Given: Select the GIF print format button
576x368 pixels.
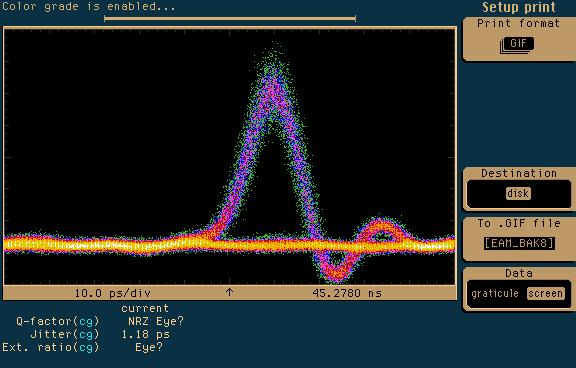Looking at the screenshot, I should [x=518, y=44].
